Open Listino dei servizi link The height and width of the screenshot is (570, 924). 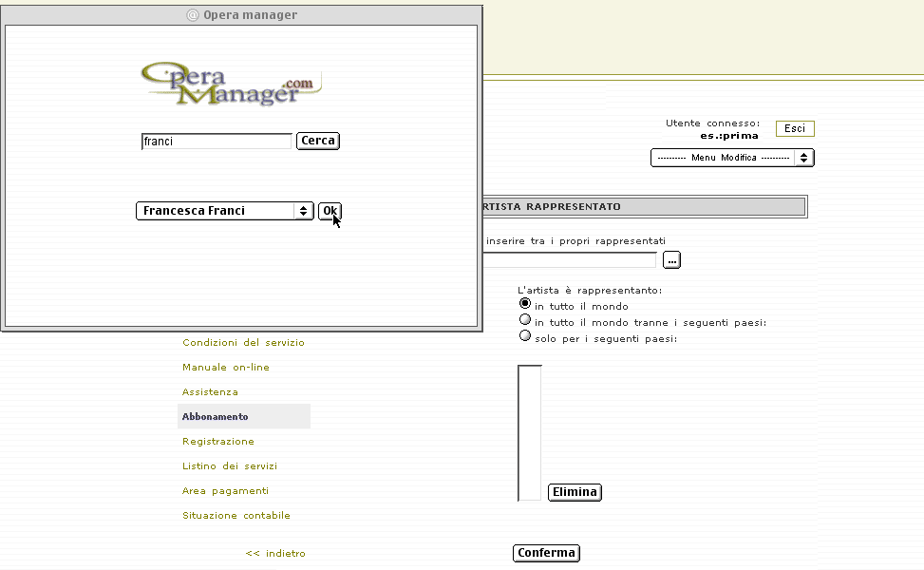pyautogui.click(x=229, y=466)
